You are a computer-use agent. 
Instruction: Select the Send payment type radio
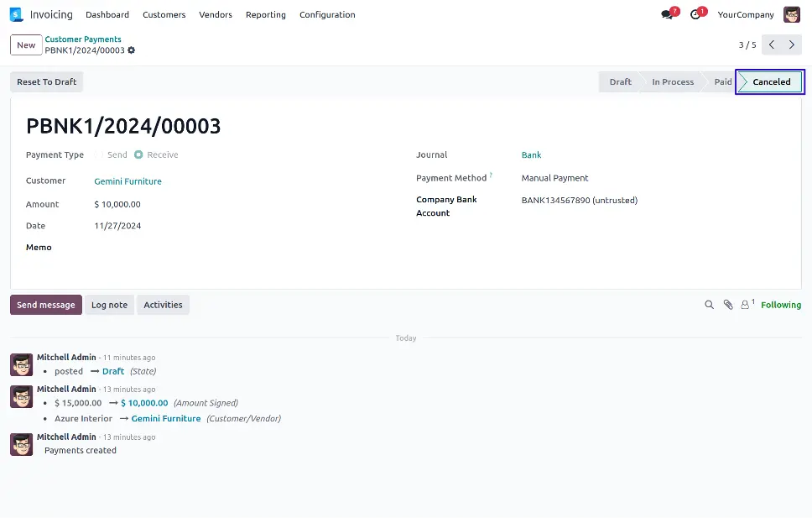[100, 155]
